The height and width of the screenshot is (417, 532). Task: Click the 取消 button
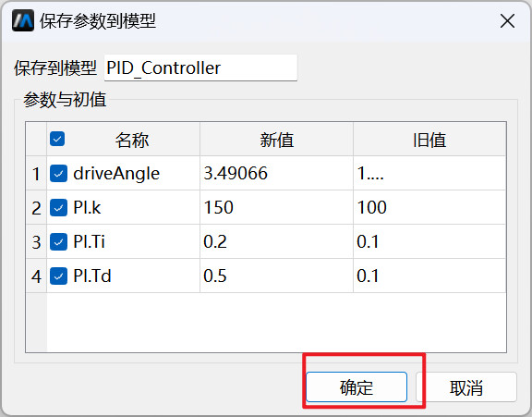click(x=466, y=387)
